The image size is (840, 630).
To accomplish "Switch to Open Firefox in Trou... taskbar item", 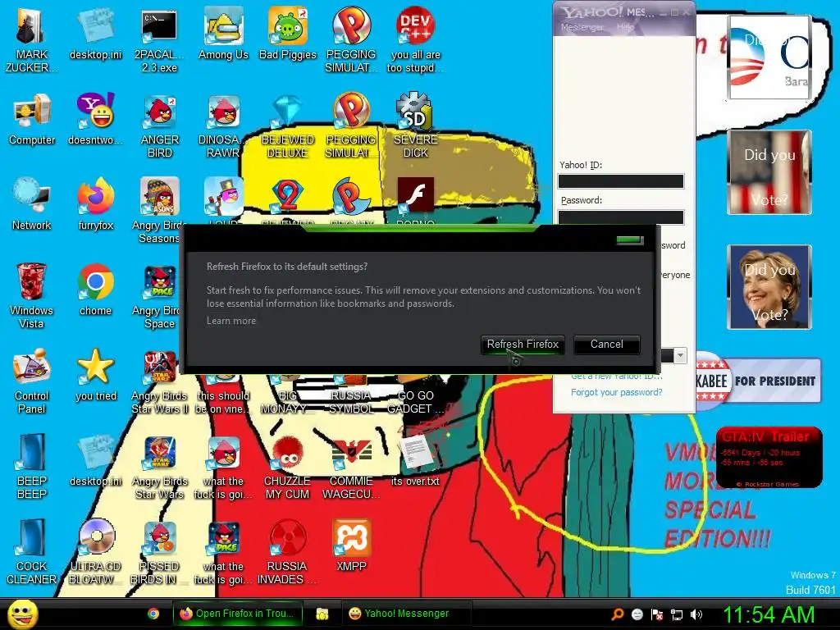I will (x=238, y=614).
